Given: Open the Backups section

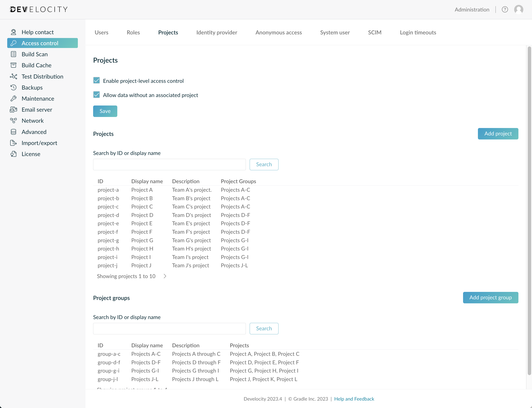Looking at the screenshot, I should coord(32,87).
